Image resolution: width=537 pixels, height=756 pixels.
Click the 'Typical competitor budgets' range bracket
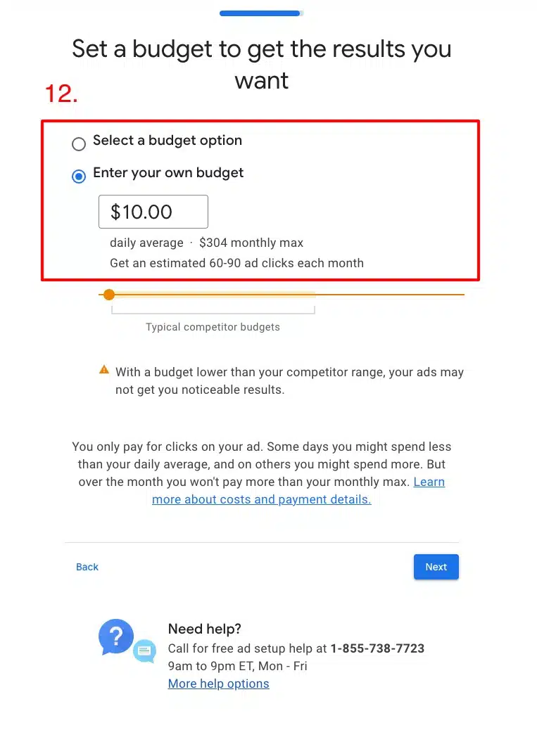[213, 310]
